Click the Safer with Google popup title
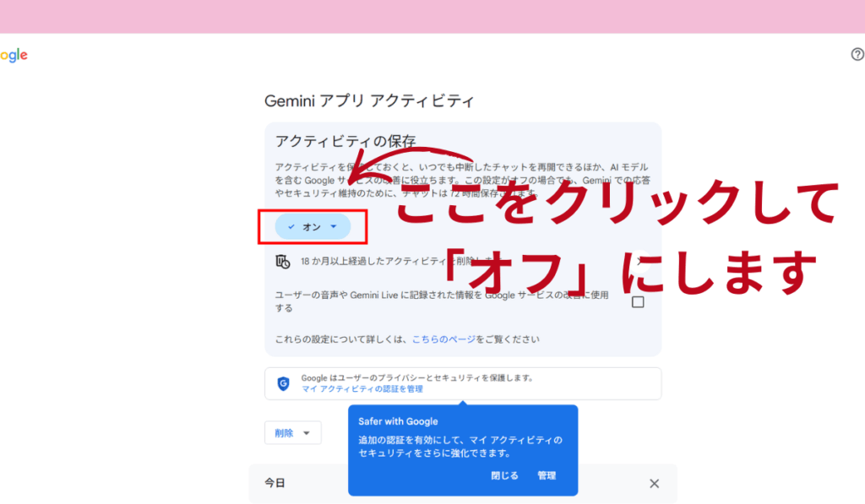Image resolution: width=865 pixels, height=504 pixels. coord(398,421)
